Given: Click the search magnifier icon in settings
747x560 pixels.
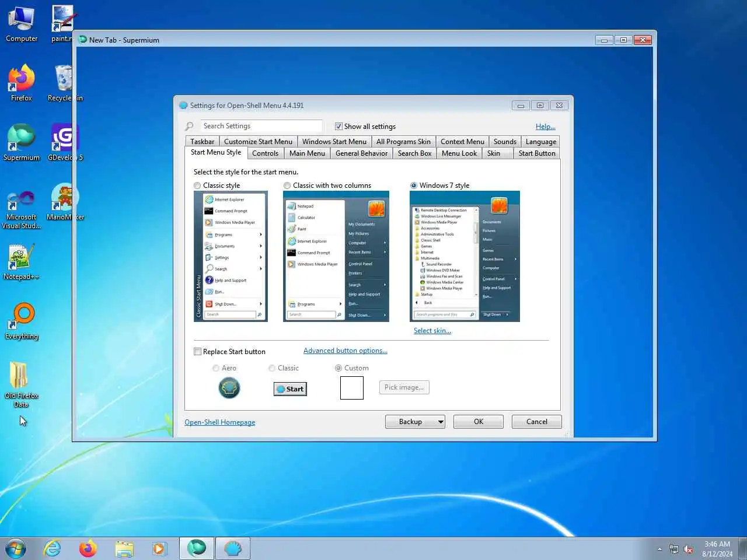Looking at the screenshot, I should pos(189,126).
